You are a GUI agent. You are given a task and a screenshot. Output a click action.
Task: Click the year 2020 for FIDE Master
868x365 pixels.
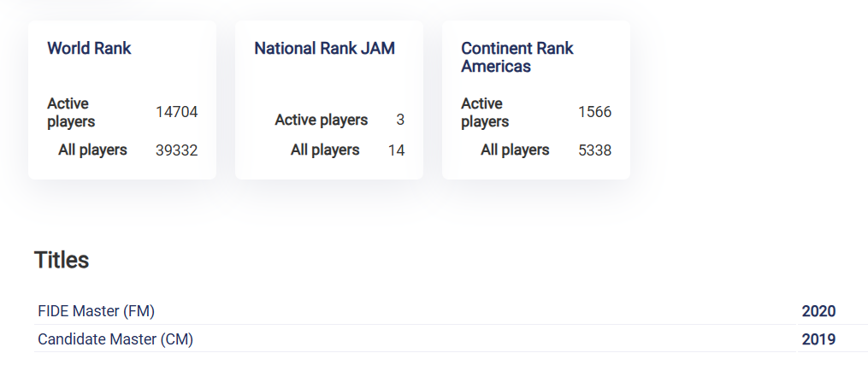pos(818,311)
